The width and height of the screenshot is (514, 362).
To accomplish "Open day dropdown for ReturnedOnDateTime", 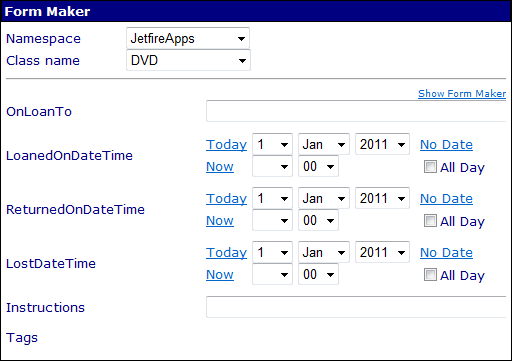I will point(272,198).
